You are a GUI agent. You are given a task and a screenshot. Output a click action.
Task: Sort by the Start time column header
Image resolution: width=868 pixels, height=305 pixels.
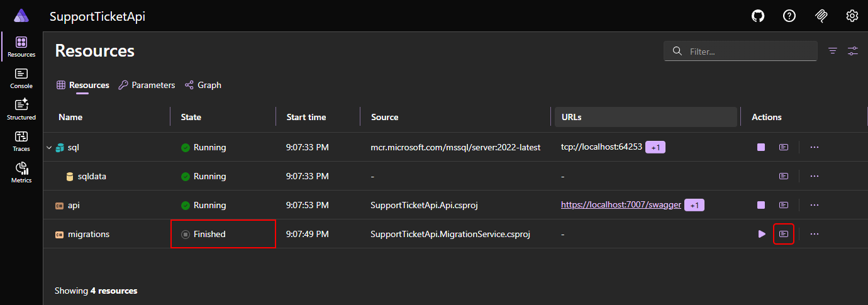pos(306,117)
